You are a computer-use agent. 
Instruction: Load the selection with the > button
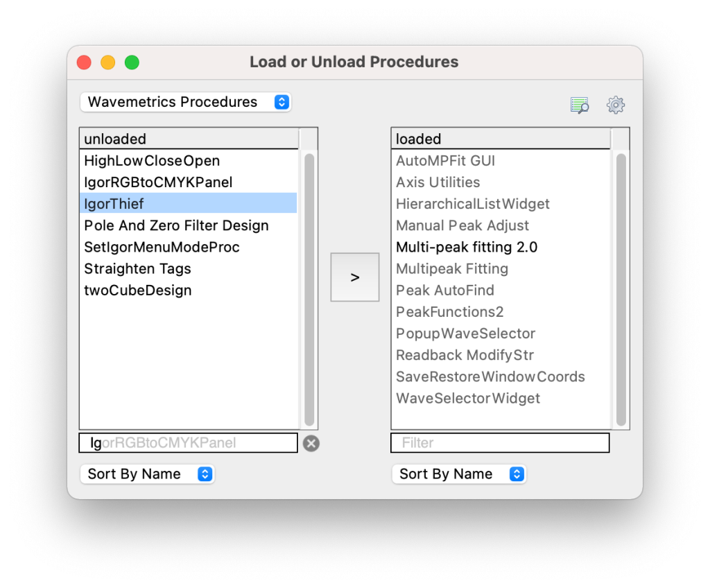tap(354, 277)
